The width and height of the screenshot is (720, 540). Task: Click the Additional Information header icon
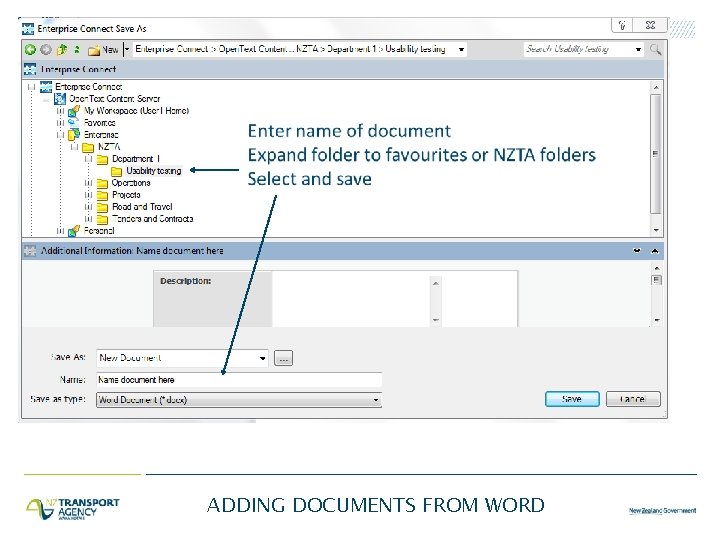tap(30, 251)
